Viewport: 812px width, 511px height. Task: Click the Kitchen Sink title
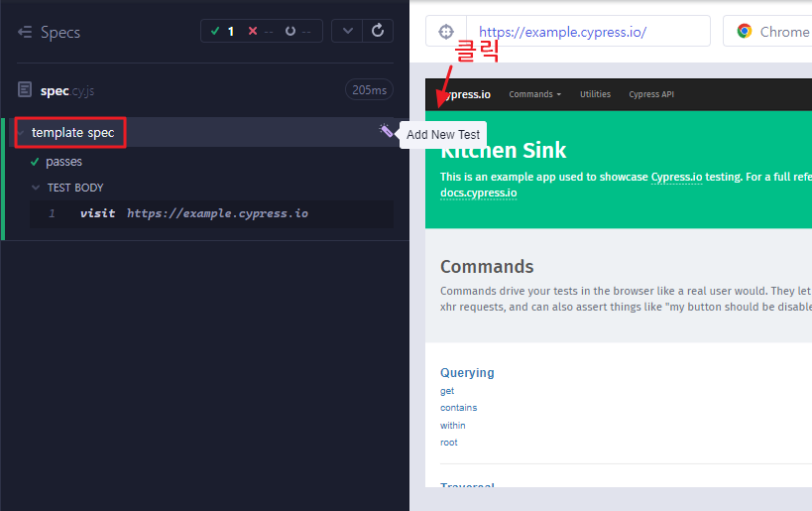(503, 151)
